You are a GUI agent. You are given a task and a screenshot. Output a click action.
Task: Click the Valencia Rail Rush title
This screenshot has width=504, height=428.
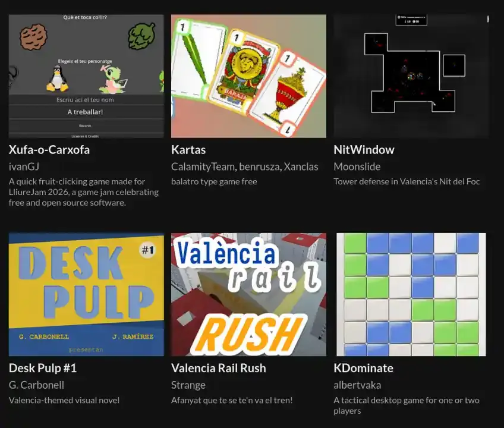pos(219,368)
